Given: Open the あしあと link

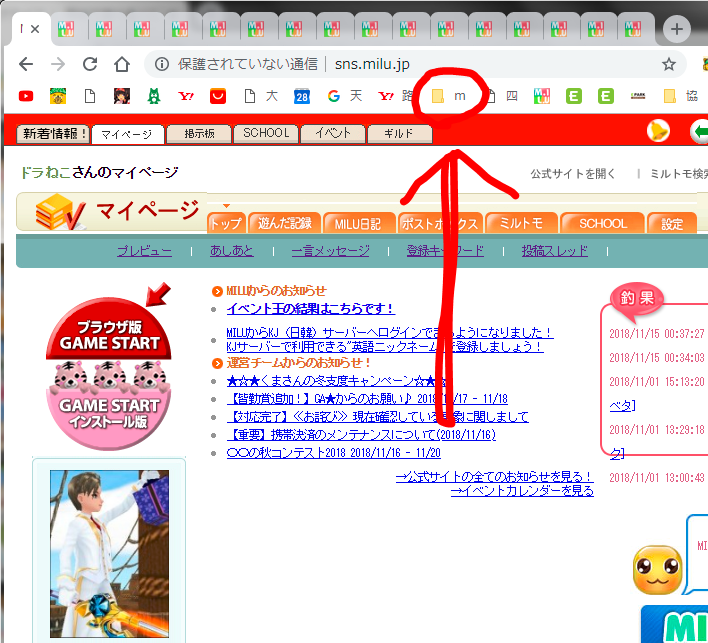Looking at the screenshot, I should 231,251.
